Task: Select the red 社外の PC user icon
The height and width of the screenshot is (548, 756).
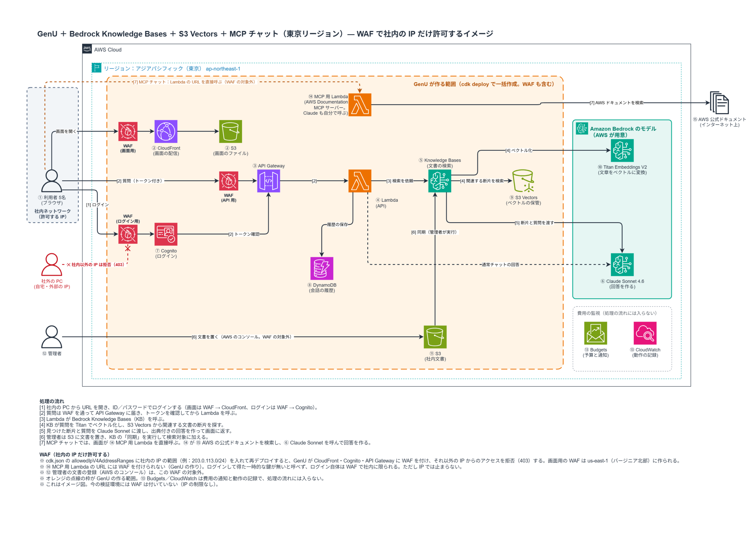Action: (52, 265)
